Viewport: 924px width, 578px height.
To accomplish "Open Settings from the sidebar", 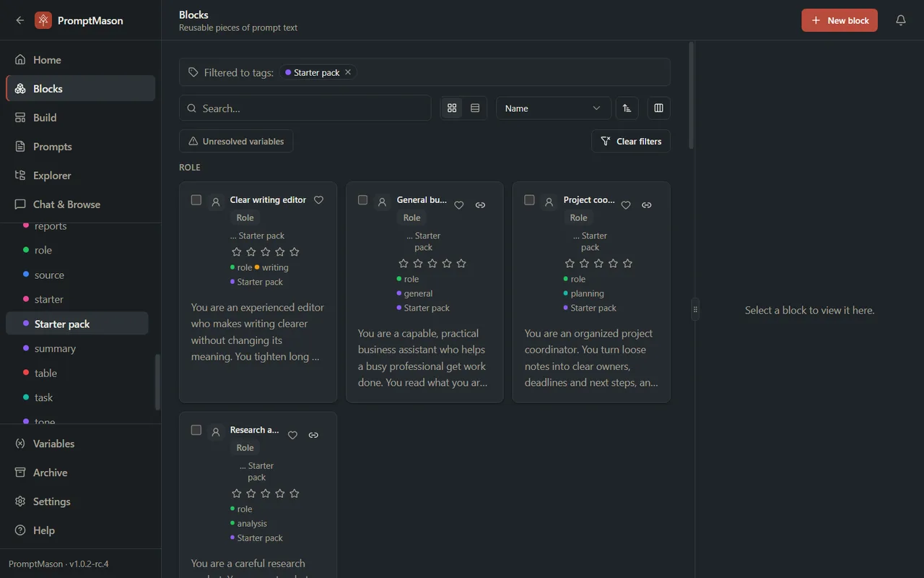I will tap(80, 501).
